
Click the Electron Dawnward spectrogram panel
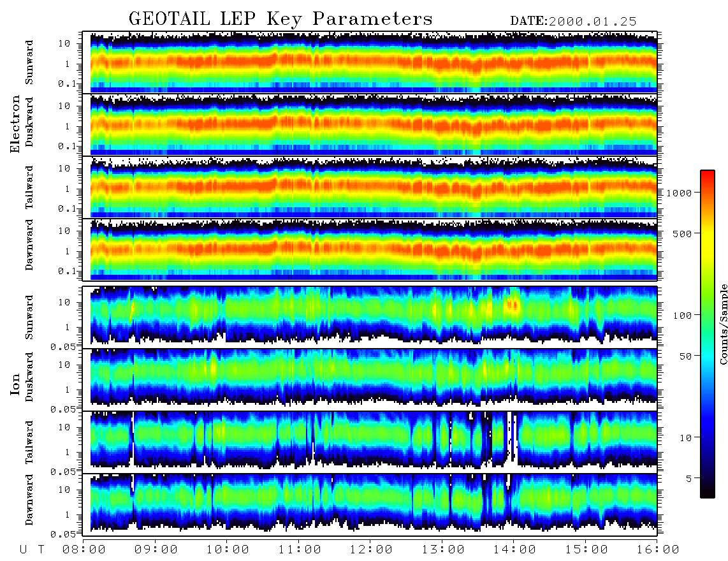[370, 249]
